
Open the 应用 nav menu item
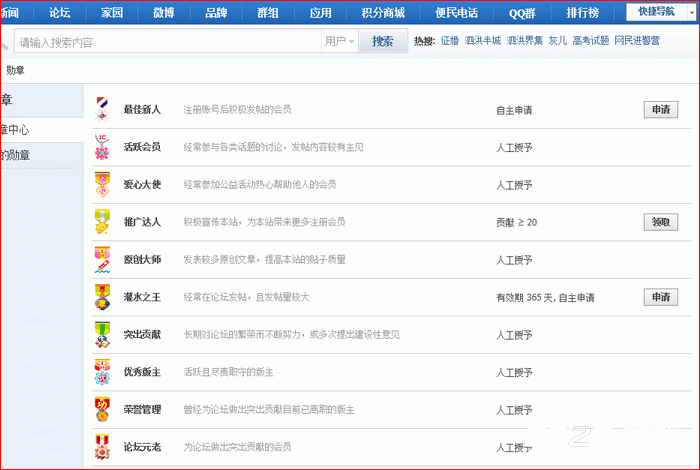tap(321, 12)
